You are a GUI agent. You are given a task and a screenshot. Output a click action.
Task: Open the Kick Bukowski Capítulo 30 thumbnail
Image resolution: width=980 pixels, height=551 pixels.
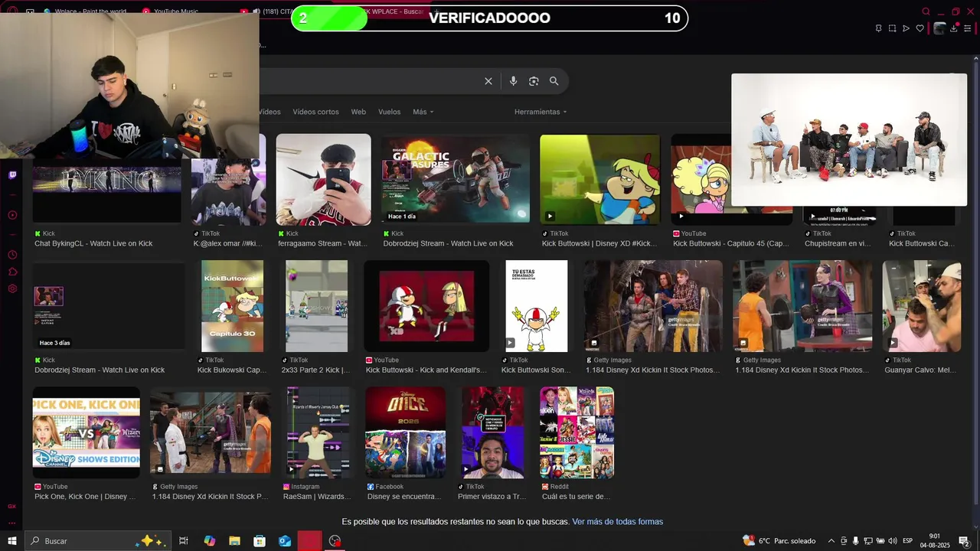tap(232, 306)
